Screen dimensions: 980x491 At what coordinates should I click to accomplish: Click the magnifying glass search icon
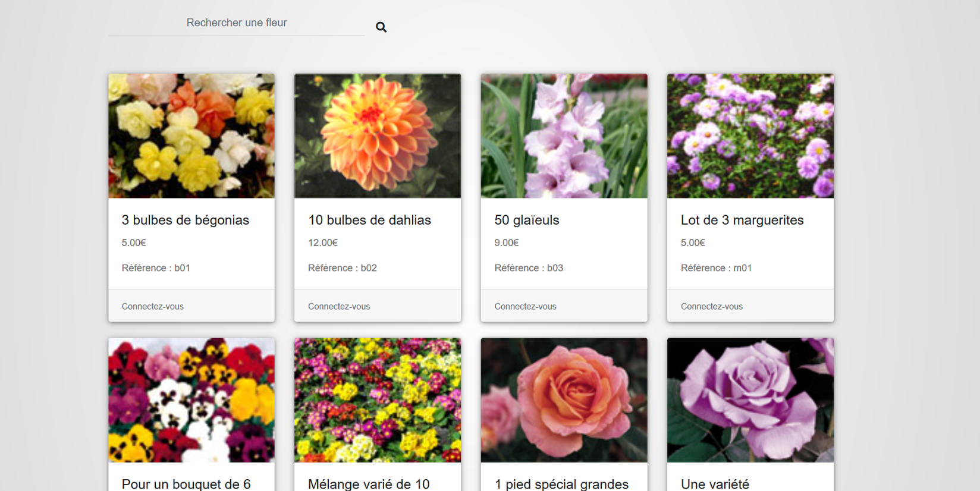[x=381, y=27]
